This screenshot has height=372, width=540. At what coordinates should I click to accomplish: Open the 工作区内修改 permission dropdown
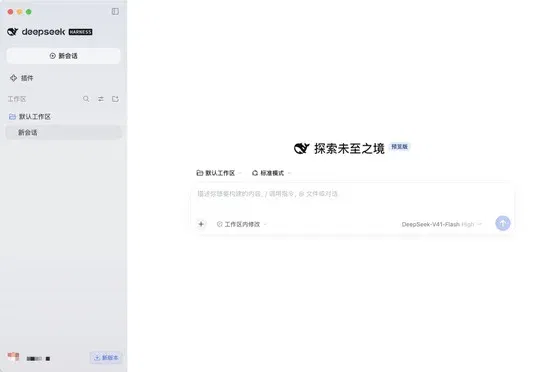[x=241, y=224]
